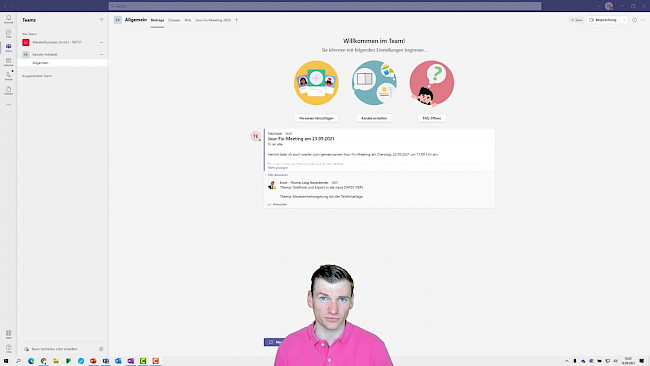Click Mehr anzeigen on the post
The height and width of the screenshot is (366, 650).
click(x=278, y=168)
